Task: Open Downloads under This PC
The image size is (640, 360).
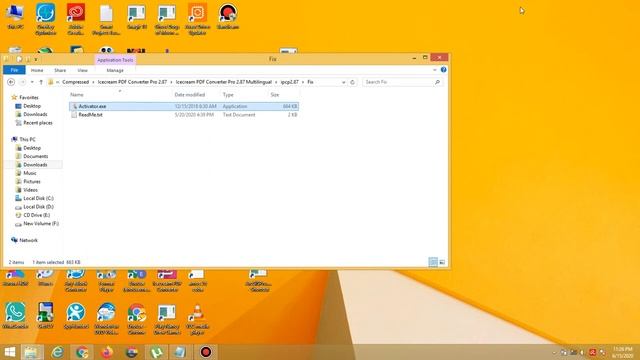Action: point(35,165)
